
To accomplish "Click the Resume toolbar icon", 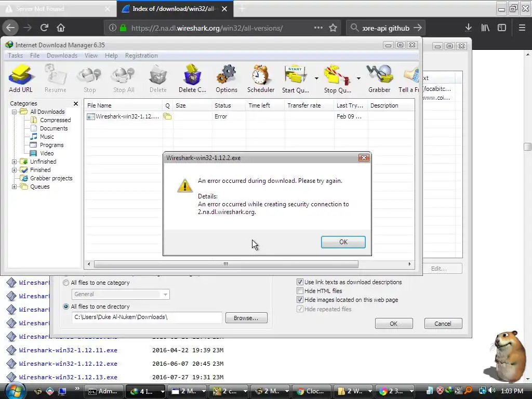I will click(x=55, y=78).
